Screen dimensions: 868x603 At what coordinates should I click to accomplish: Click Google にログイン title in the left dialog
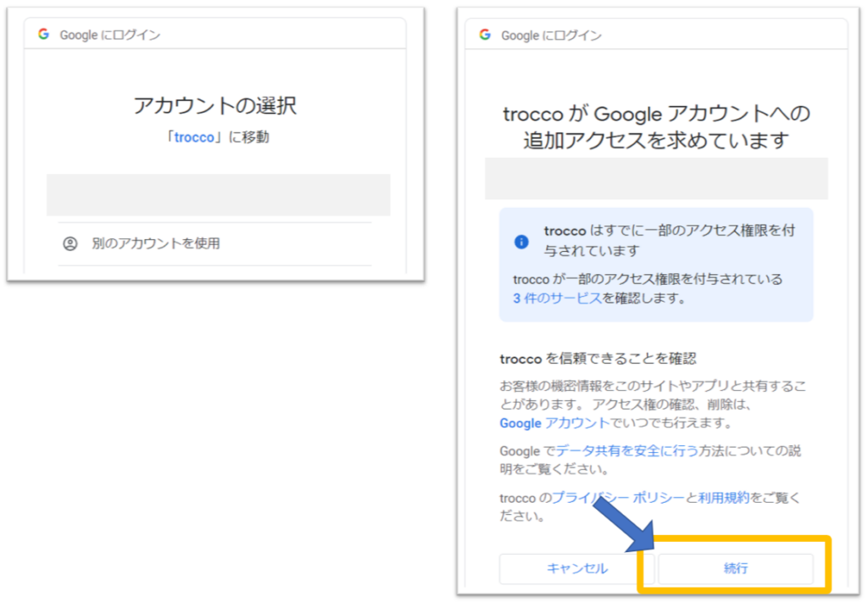point(109,35)
